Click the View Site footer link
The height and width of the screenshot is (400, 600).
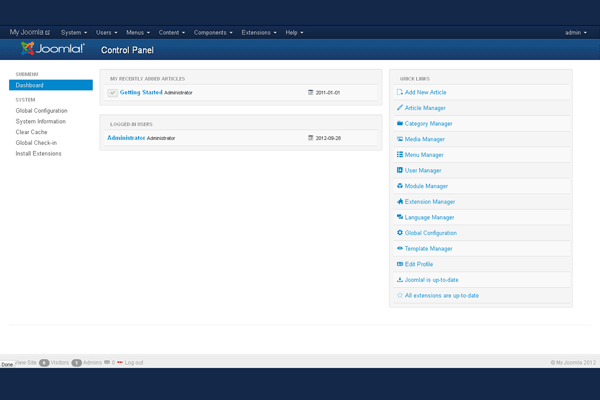pyautogui.click(x=26, y=362)
